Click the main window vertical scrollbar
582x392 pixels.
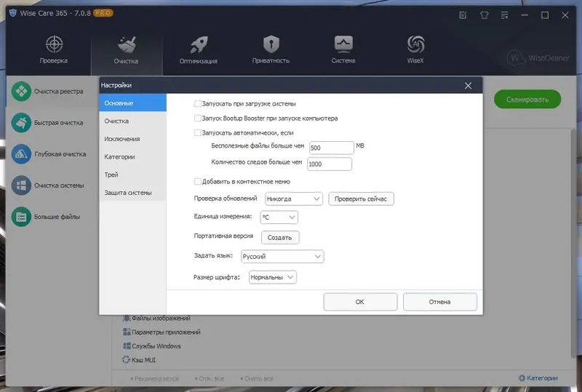coord(574,243)
